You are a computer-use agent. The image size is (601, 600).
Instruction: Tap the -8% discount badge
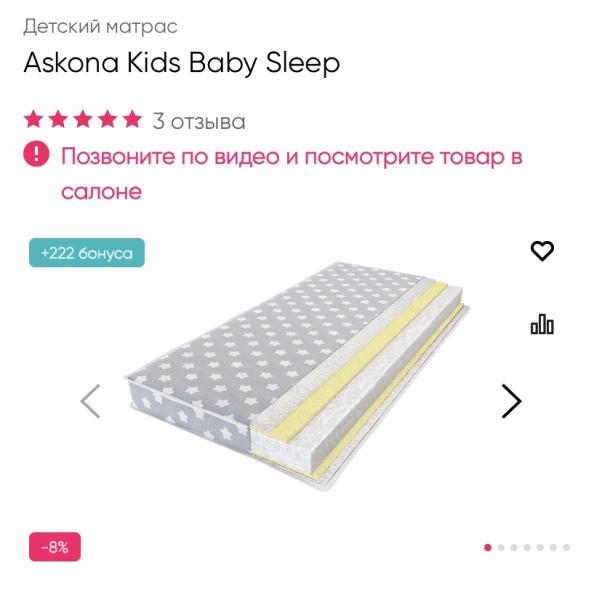point(55,547)
